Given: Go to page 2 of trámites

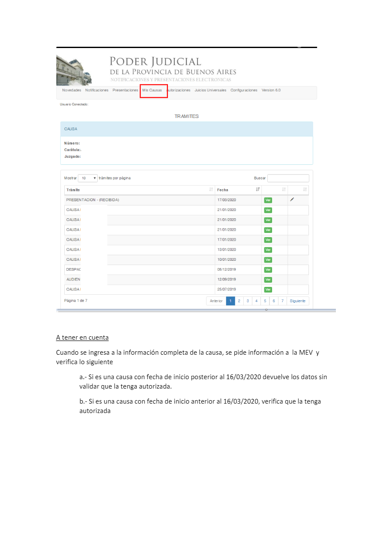Looking at the screenshot, I should point(239,301).
